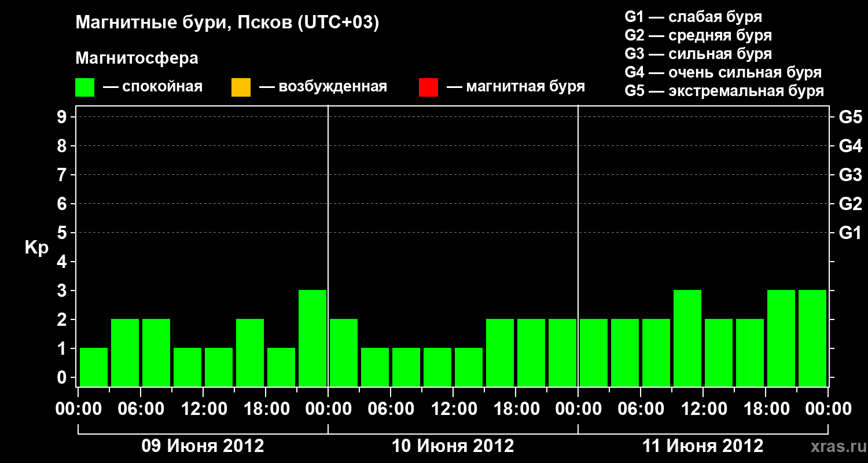
Task: Click the last bar of 11 June (Kp 3)
Action: [812, 338]
